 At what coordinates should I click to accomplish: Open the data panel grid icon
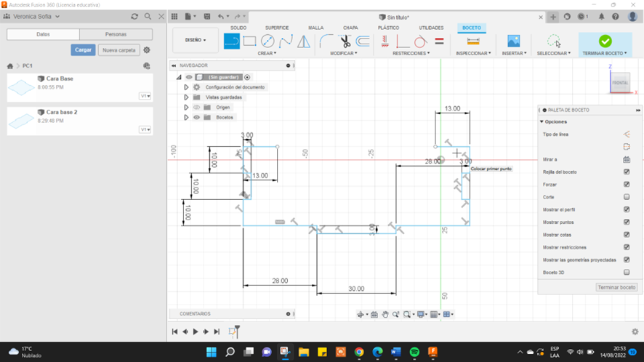(174, 17)
